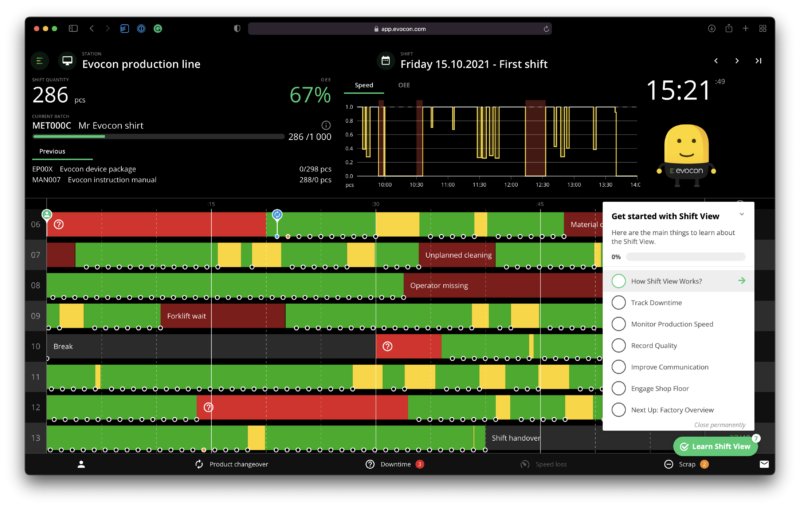Image resolution: width=800 pixels, height=508 pixels.
Task: Click the 67% OEE value
Action: 310,95
